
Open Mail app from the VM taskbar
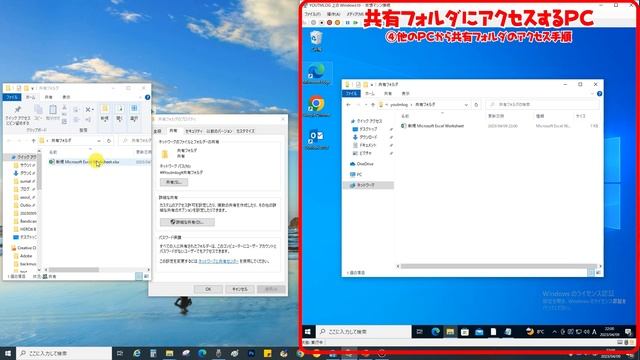click(479, 331)
